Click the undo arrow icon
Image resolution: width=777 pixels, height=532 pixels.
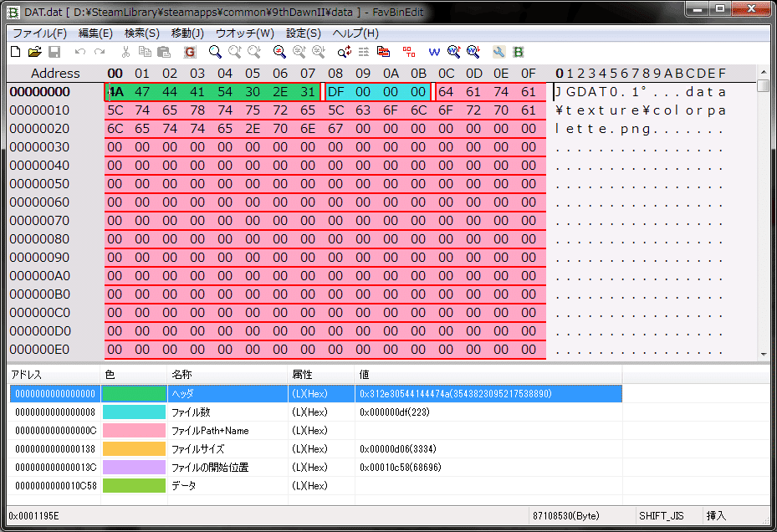coord(80,52)
